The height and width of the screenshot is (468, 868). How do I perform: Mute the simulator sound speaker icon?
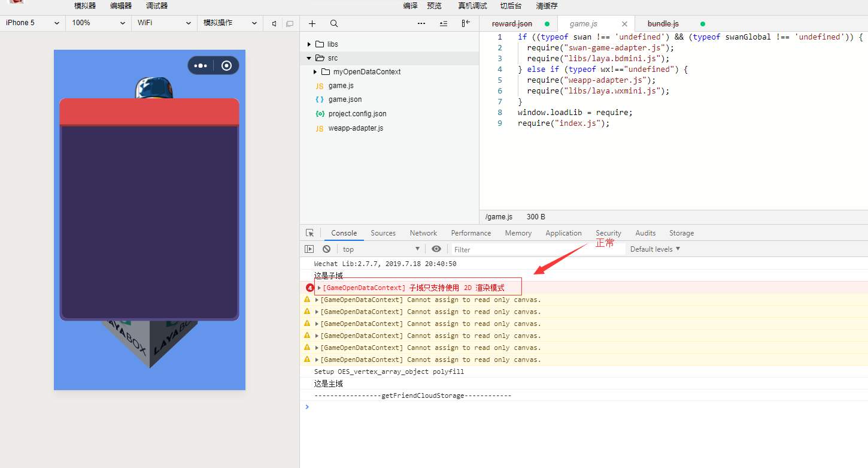tap(274, 23)
